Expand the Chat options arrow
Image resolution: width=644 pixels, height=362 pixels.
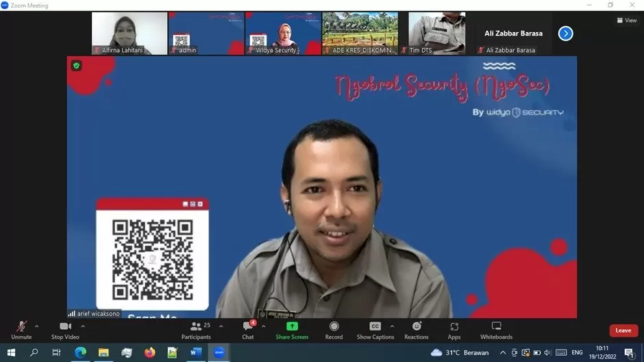tap(263, 326)
